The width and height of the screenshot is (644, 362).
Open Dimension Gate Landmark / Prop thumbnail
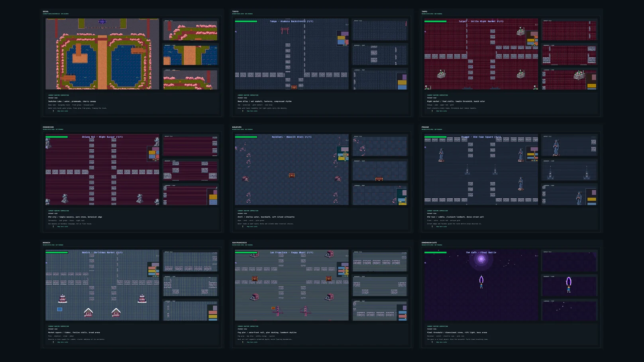coord(569,311)
